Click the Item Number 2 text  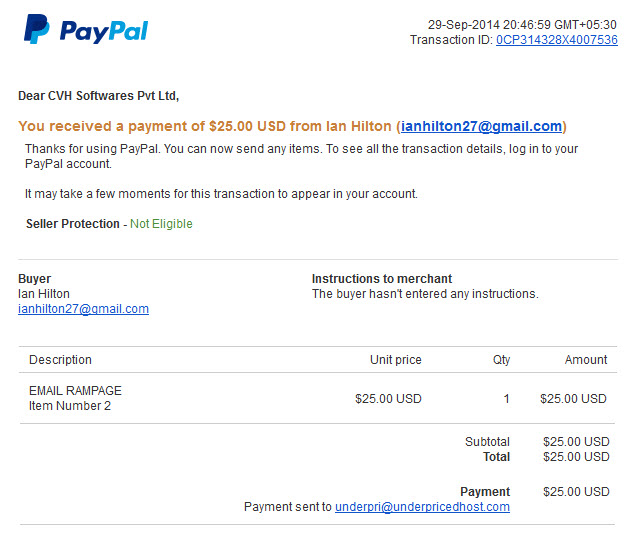pyautogui.click(x=70, y=406)
